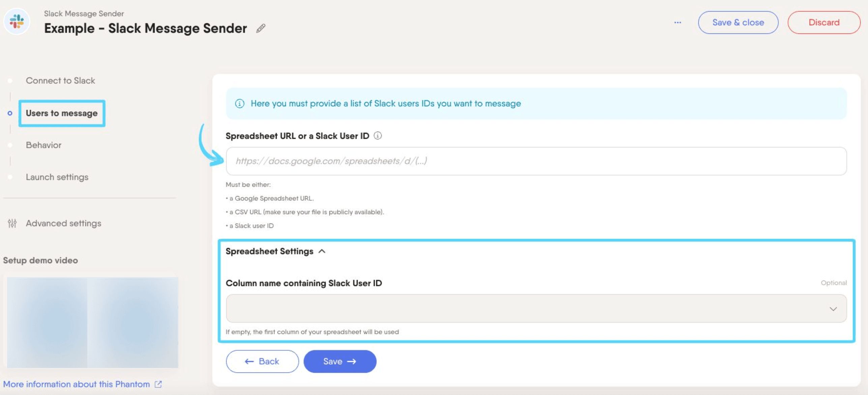
Task: Click 'Must be either:' text
Action: pos(248,185)
